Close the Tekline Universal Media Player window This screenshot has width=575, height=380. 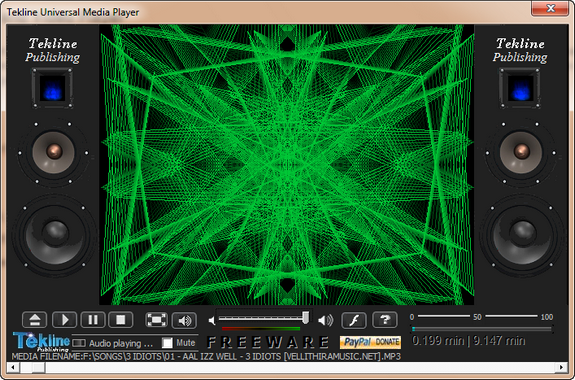pyautogui.click(x=550, y=8)
